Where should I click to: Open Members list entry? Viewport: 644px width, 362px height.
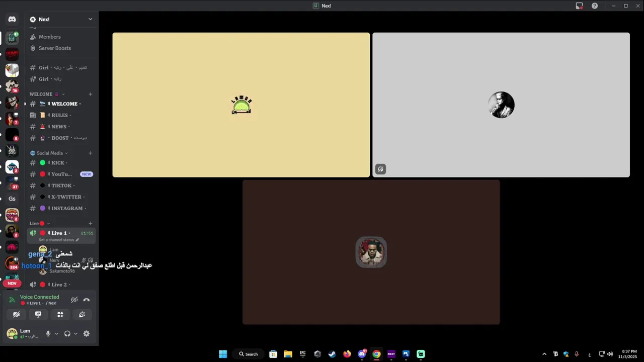61,37
